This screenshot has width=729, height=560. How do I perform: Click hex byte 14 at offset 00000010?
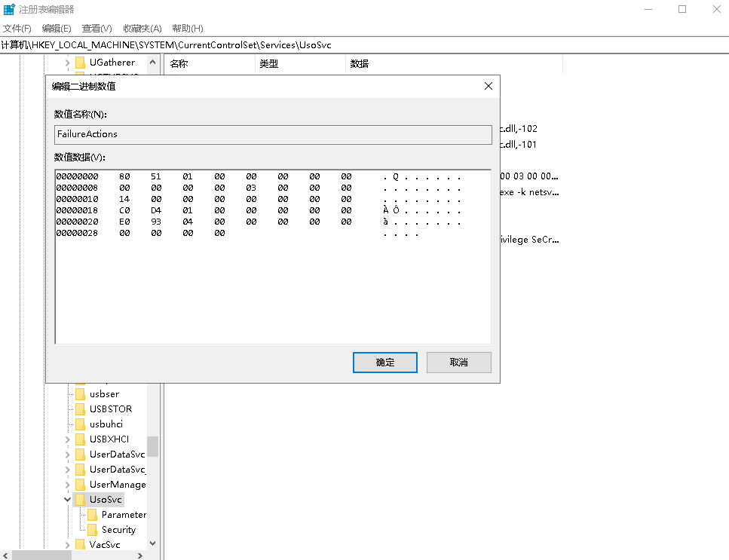(124, 200)
